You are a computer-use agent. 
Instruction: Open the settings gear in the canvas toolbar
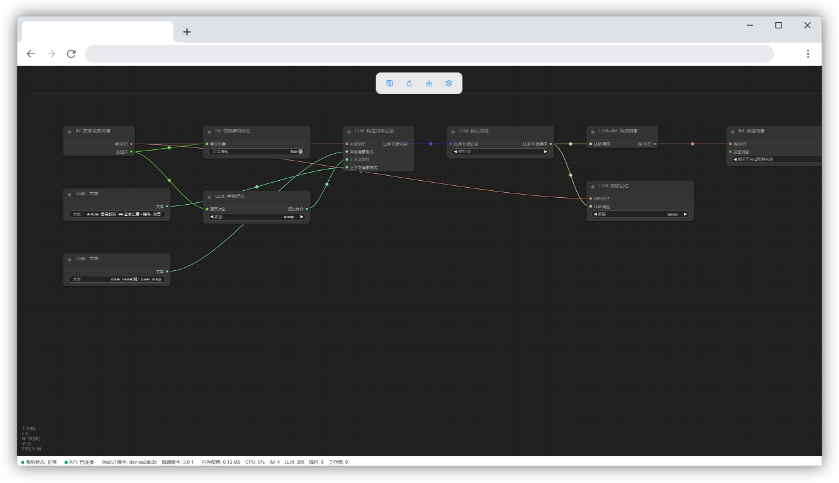(x=448, y=83)
